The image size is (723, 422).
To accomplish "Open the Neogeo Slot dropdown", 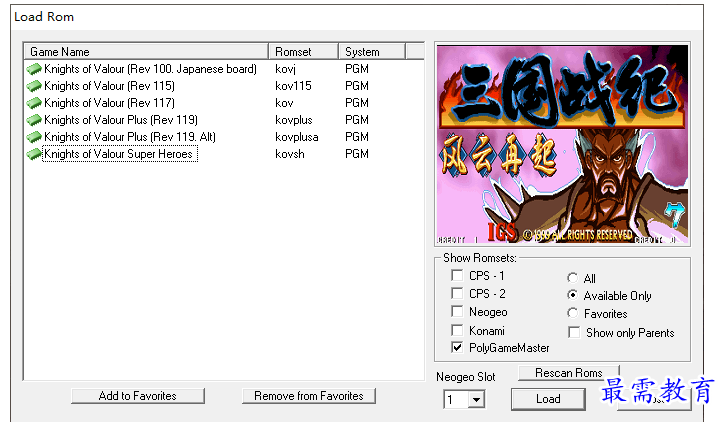I will pos(476,399).
